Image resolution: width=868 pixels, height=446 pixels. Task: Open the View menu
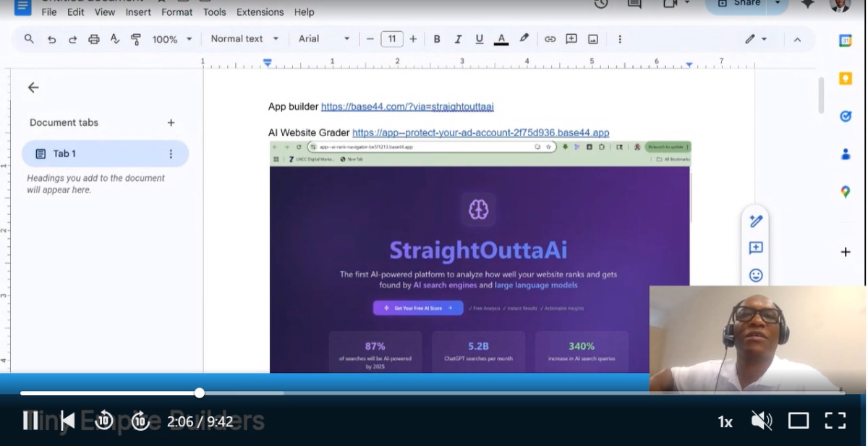(x=105, y=12)
